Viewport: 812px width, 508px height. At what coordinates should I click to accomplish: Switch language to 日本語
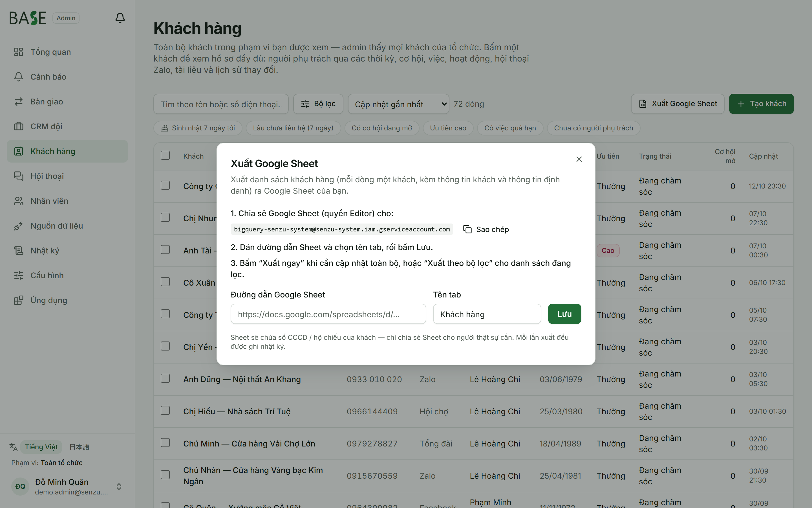79,447
